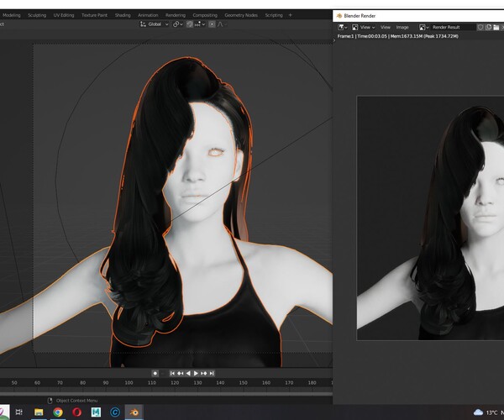Open proportional editing falloff curve menu
The height and width of the screenshot is (420, 504).
point(222,24)
